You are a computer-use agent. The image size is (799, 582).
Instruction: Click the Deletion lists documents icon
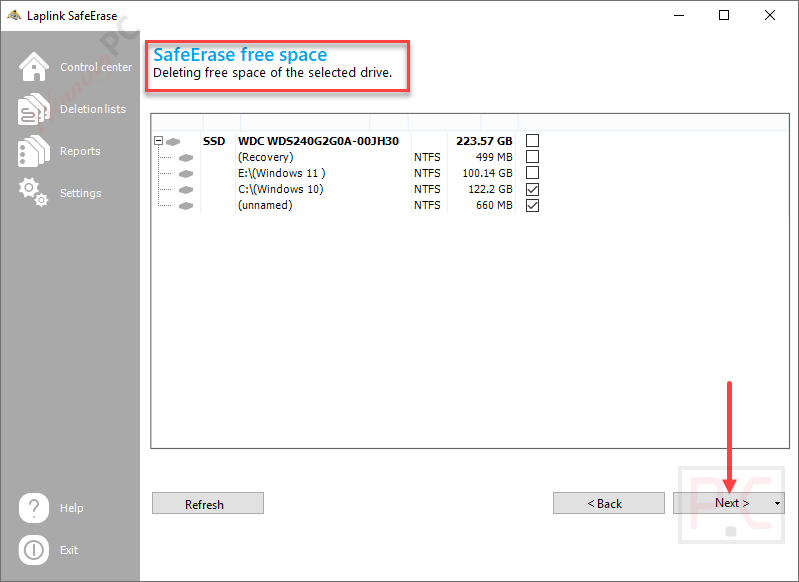coord(34,109)
